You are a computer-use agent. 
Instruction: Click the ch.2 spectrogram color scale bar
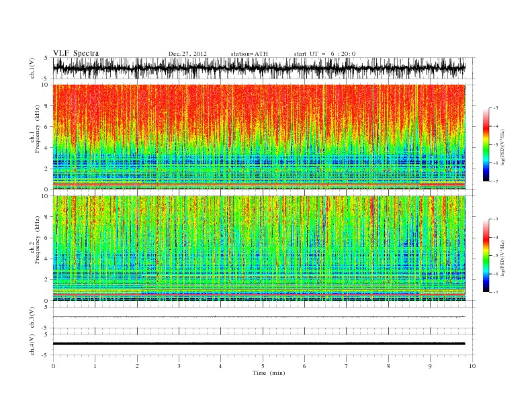tap(486, 256)
